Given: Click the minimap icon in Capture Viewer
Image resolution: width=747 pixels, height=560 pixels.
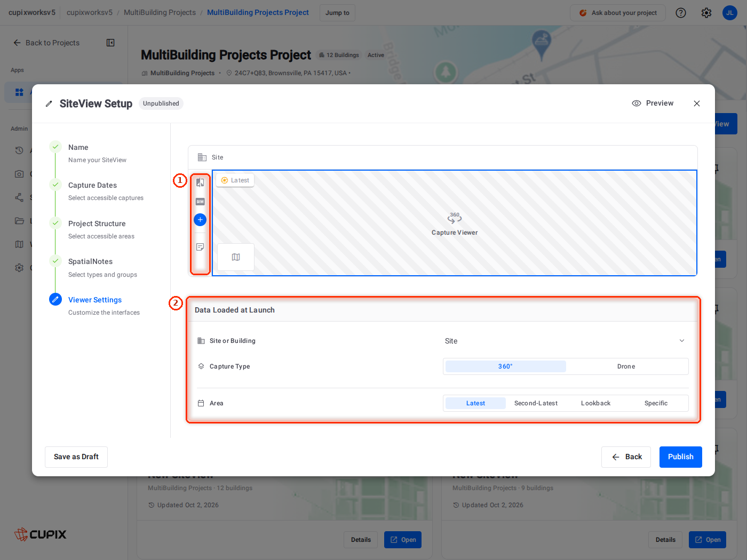Looking at the screenshot, I should 236,257.
